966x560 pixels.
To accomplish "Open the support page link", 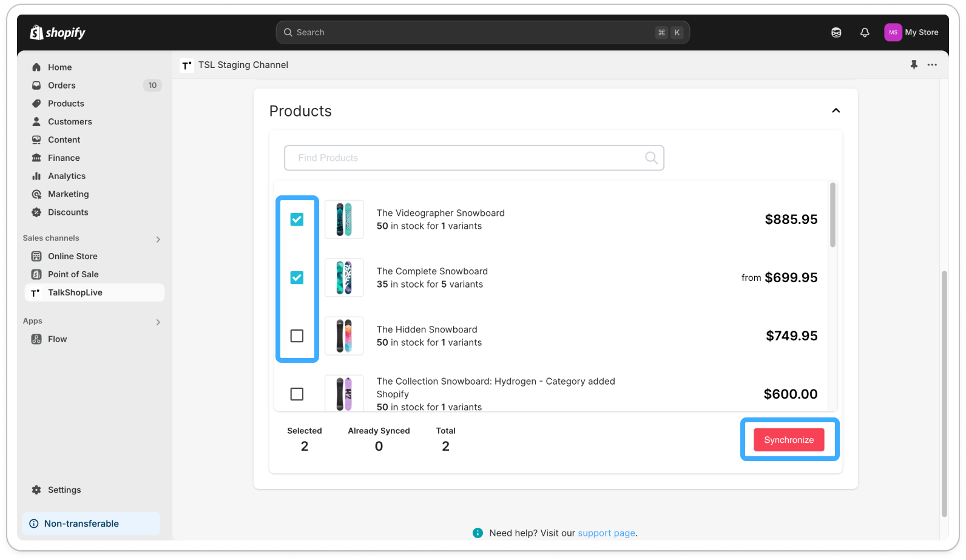I will [x=606, y=533].
